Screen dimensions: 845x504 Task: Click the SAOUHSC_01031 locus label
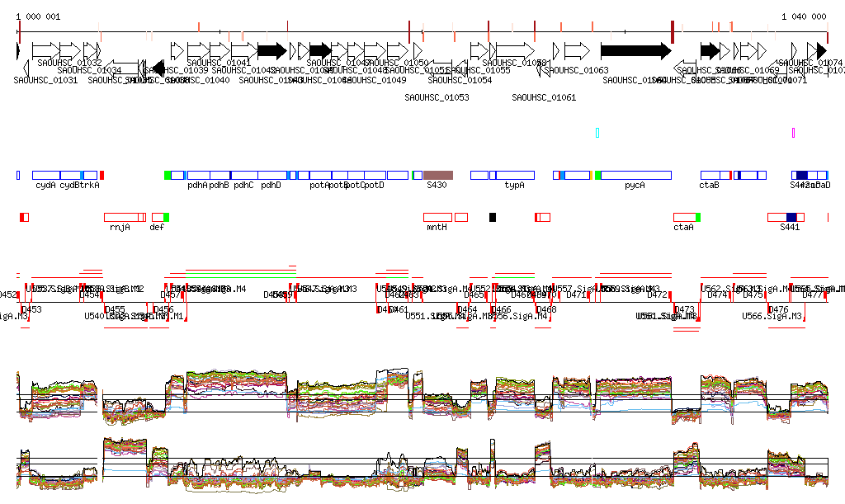[x=46, y=80]
